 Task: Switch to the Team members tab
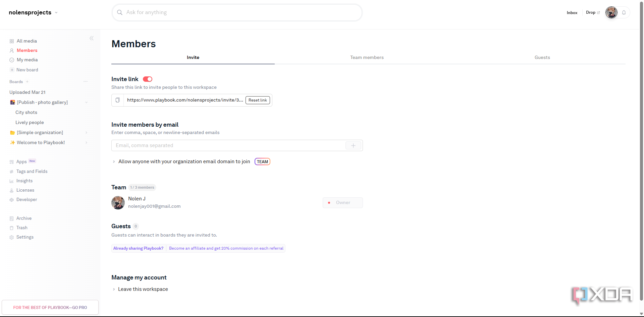(367, 58)
